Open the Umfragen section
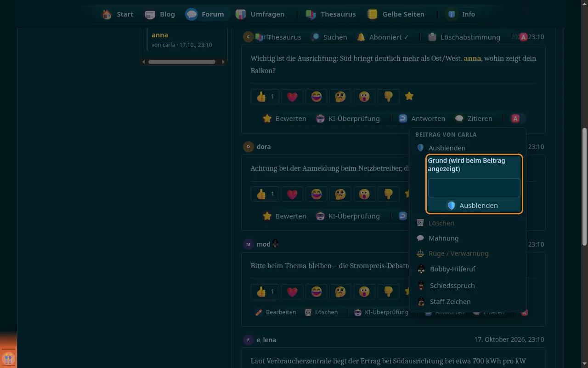Viewport: 588px width, 368px height. (260, 14)
